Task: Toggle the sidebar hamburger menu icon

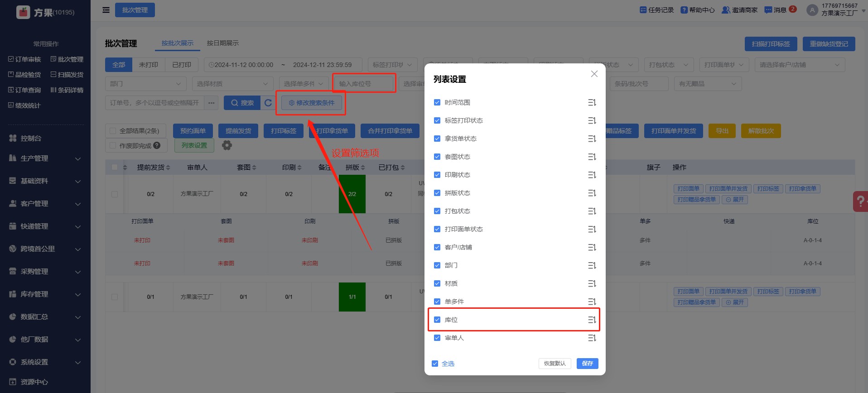Action: click(106, 10)
